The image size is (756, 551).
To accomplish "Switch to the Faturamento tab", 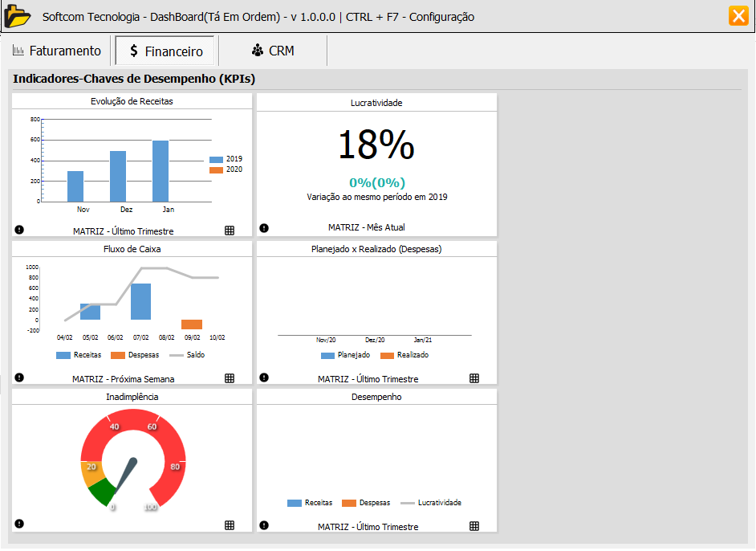I will (x=57, y=51).
